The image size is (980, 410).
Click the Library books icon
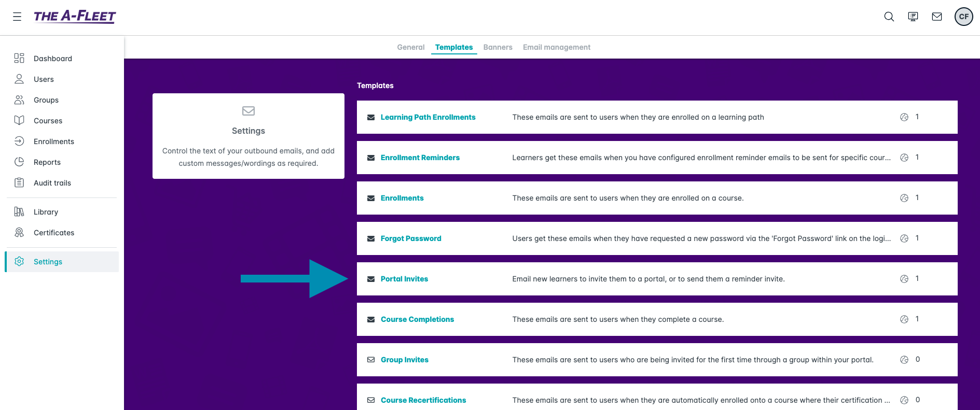pos(19,211)
